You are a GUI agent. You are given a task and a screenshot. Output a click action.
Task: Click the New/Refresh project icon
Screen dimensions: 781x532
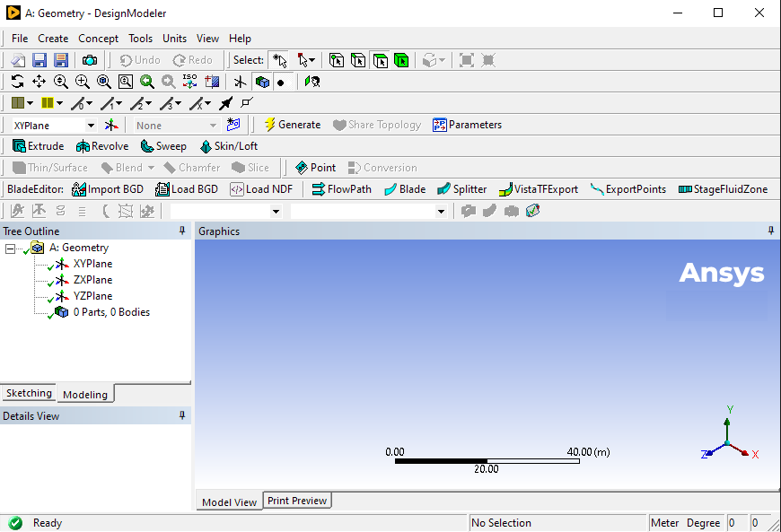(x=18, y=60)
